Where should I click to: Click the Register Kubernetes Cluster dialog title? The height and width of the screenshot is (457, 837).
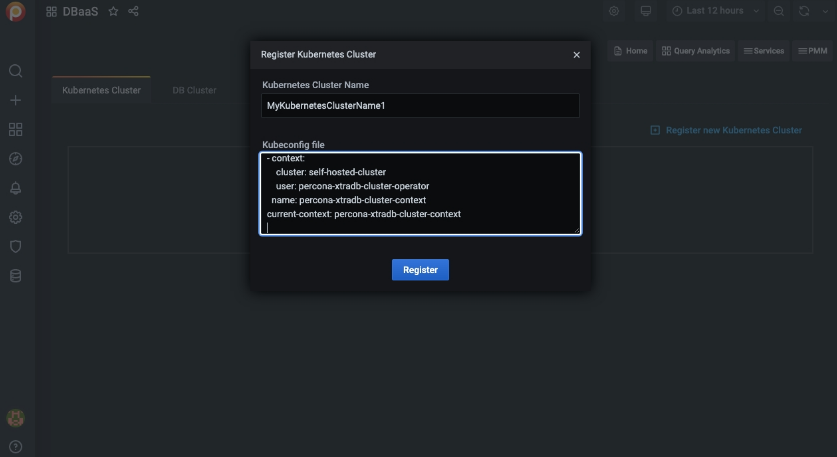click(319, 54)
